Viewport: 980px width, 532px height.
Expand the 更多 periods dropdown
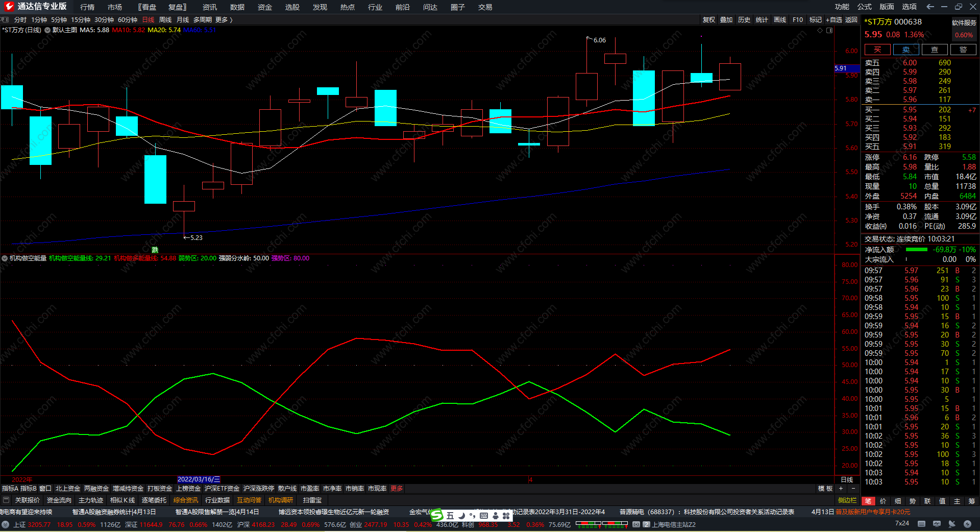[x=224, y=20]
